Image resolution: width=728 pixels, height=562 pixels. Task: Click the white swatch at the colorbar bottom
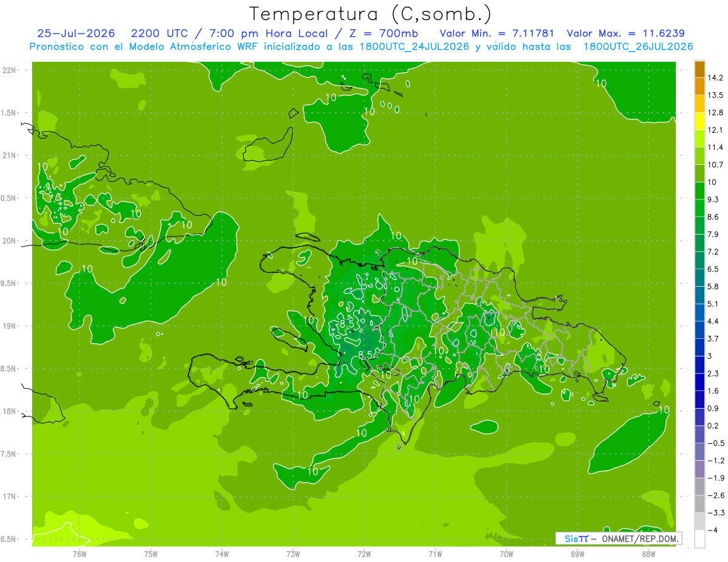[699, 539]
